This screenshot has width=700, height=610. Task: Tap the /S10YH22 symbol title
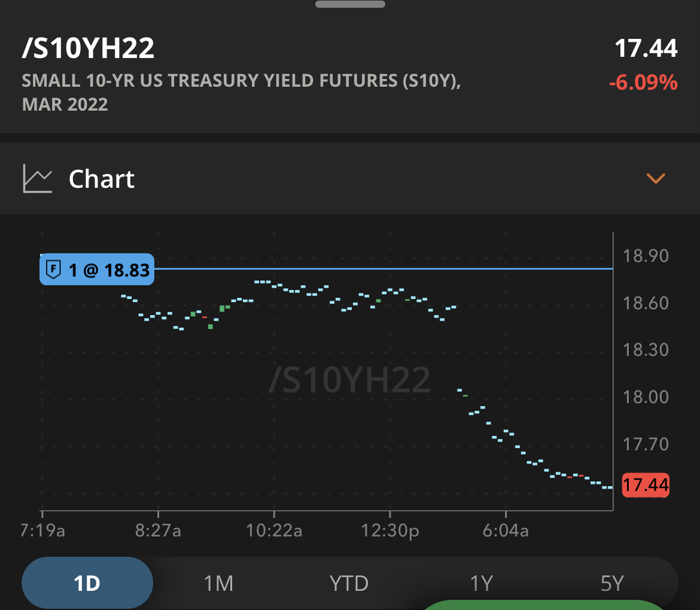(88, 48)
